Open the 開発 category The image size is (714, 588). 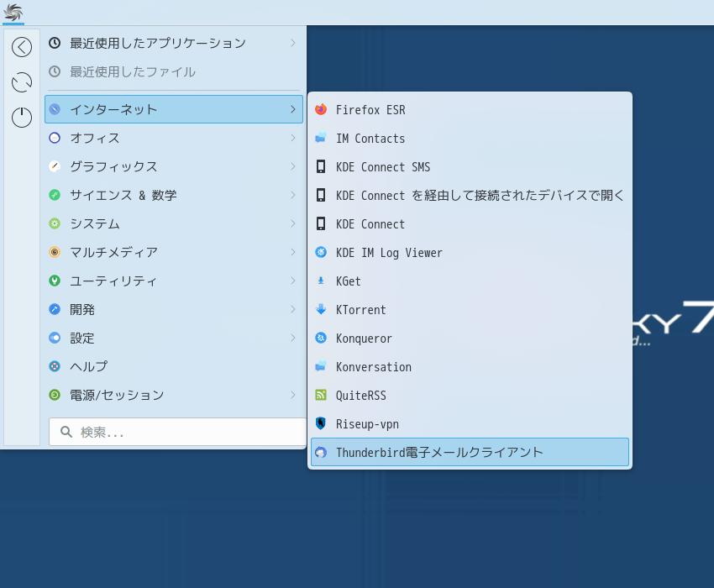(174, 309)
